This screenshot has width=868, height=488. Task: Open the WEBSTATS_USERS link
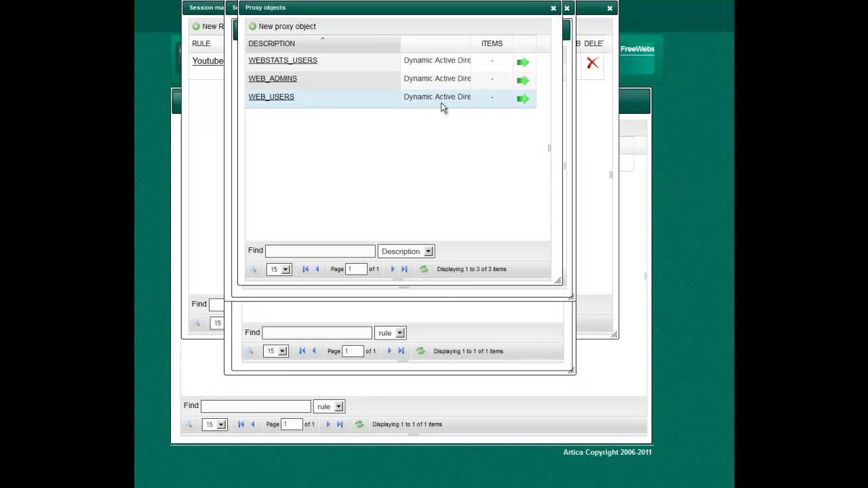click(283, 60)
